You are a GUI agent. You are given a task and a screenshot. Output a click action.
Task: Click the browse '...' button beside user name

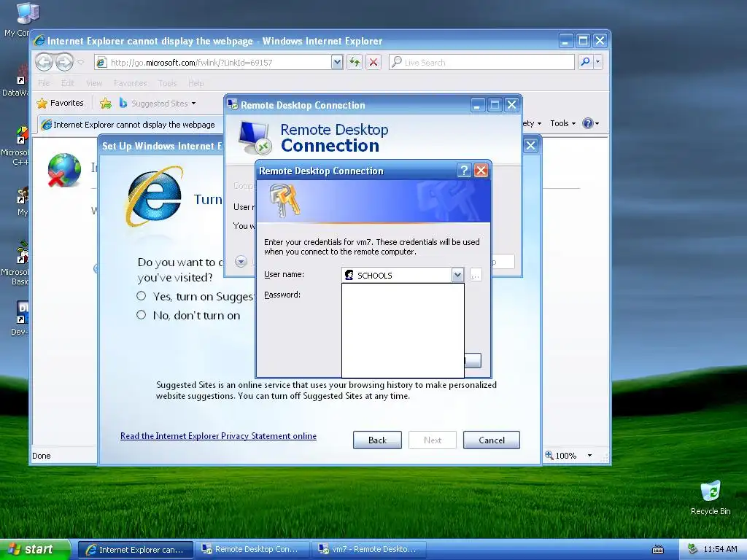point(476,275)
